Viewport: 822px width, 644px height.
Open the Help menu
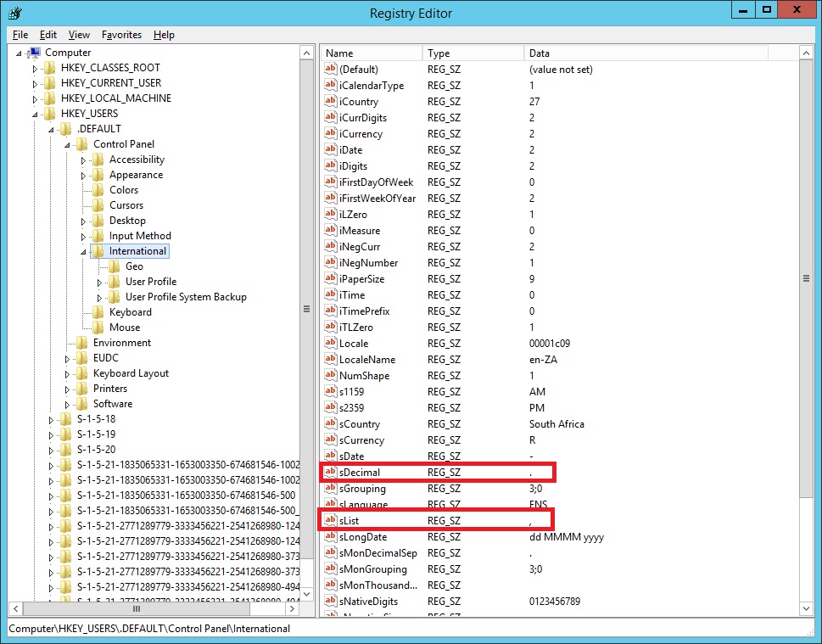(164, 35)
